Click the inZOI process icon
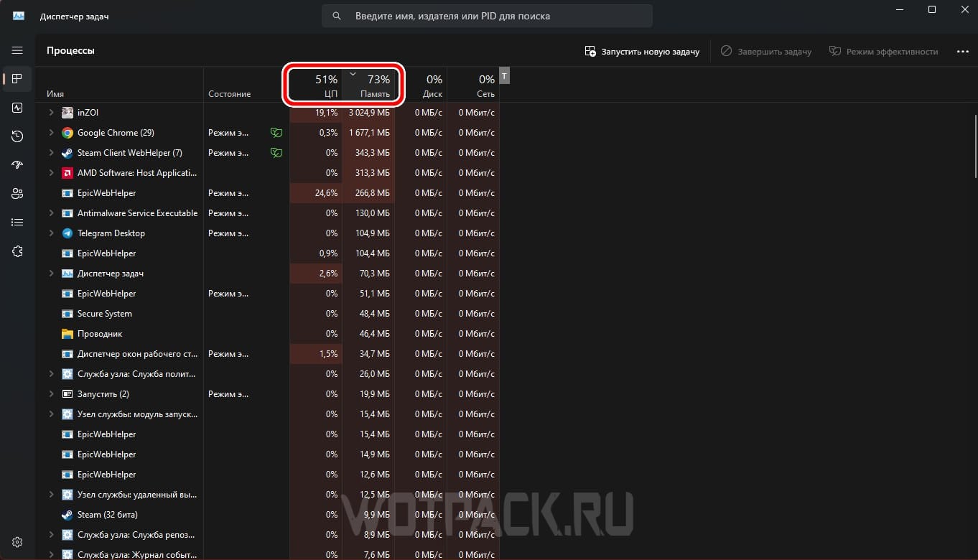The image size is (978, 560). [67, 113]
